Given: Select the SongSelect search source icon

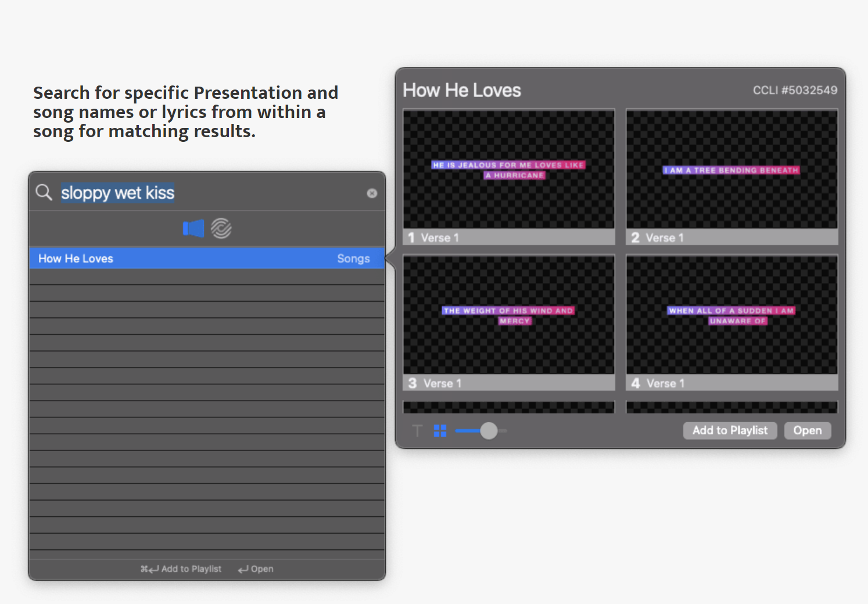Looking at the screenshot, I should coord(221,228).
